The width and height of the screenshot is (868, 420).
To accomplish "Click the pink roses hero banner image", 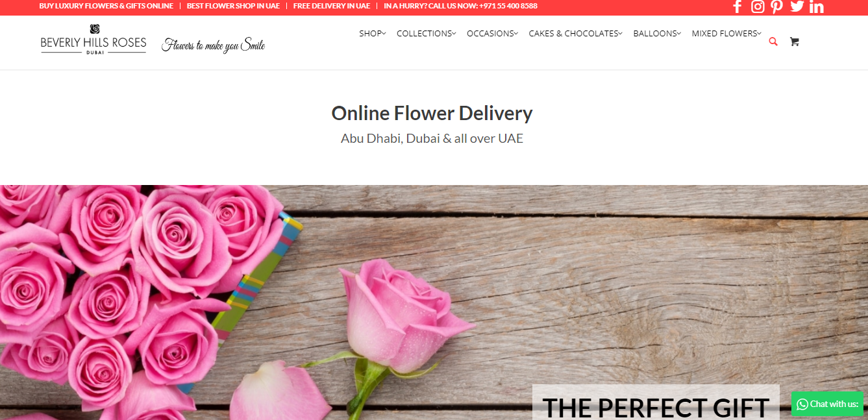I will 434,303.
